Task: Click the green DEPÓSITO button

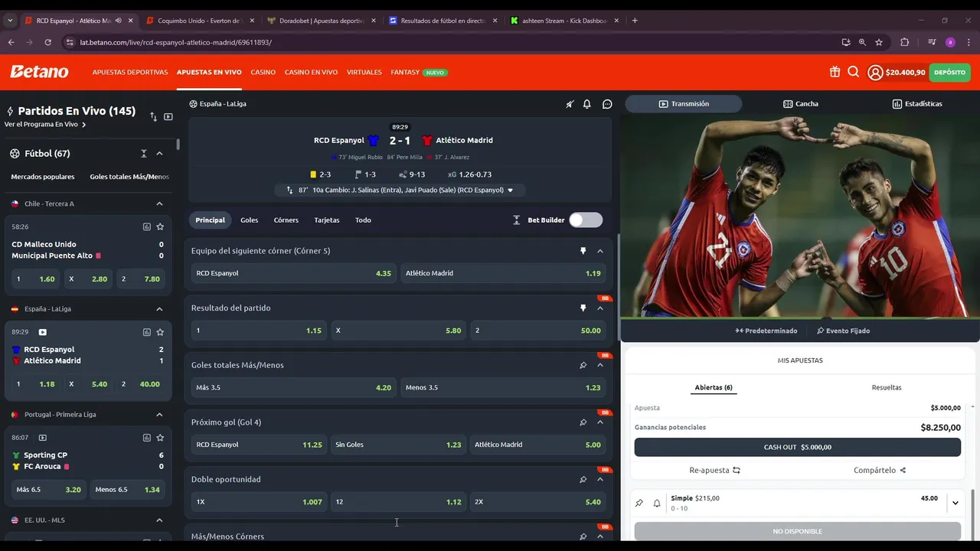Action: (x=950, y=73)
